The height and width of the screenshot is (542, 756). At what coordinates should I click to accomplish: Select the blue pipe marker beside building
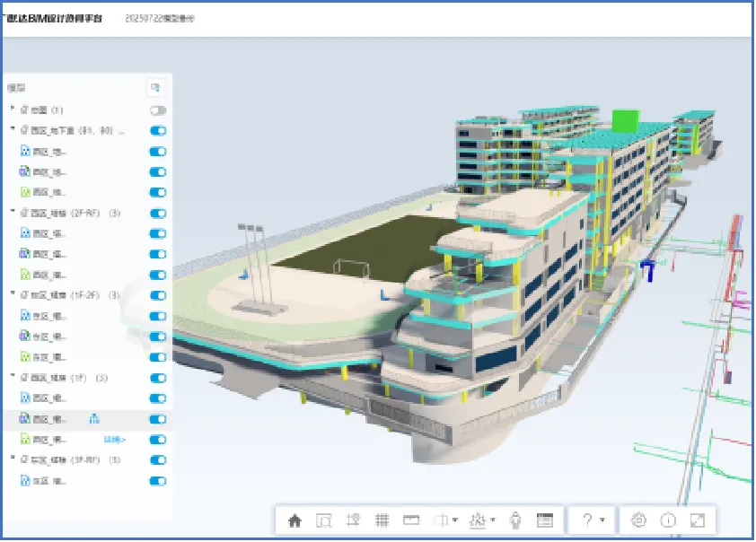(648, 270)
